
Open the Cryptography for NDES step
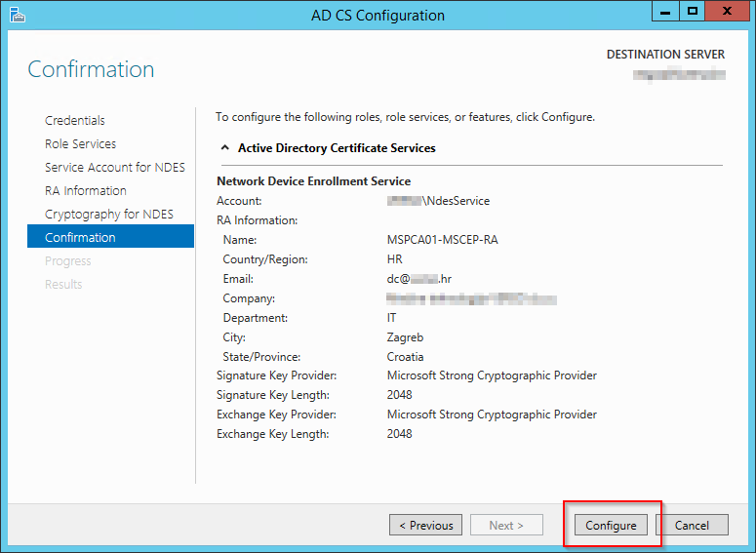(x=109, y=215)
